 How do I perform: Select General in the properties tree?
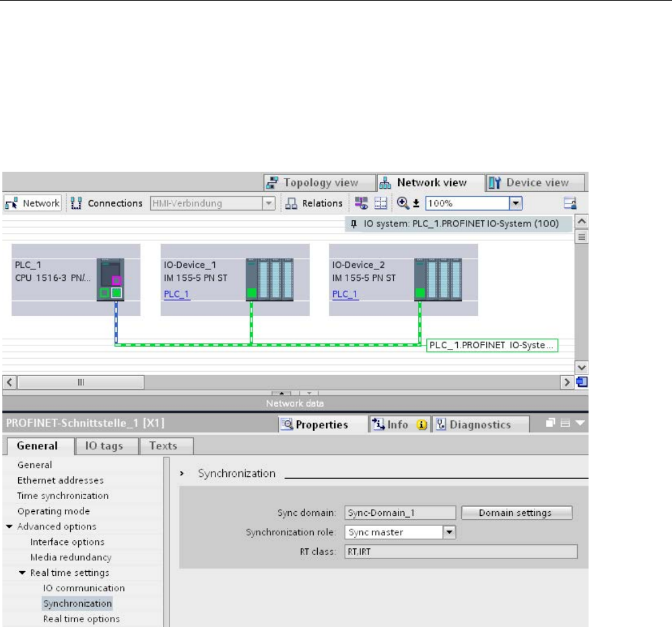[x=35, y=465]
